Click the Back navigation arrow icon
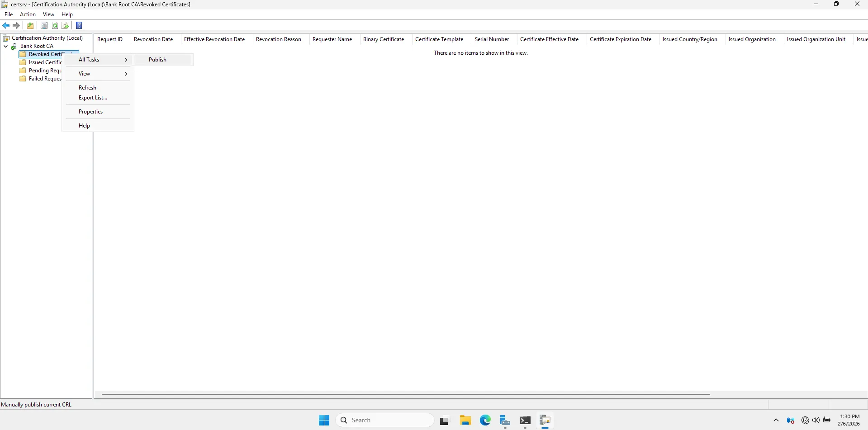 pos(6,25)
